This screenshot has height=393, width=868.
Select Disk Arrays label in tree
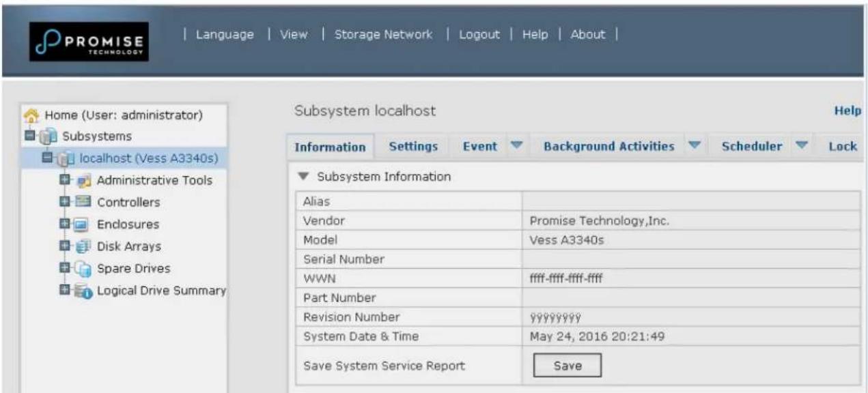click(x=129, y=246)
